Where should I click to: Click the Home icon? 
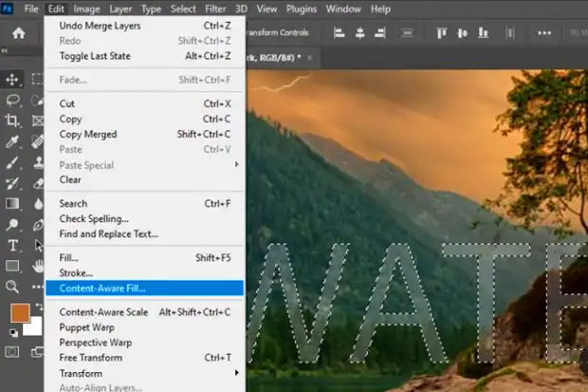point(18,33)
